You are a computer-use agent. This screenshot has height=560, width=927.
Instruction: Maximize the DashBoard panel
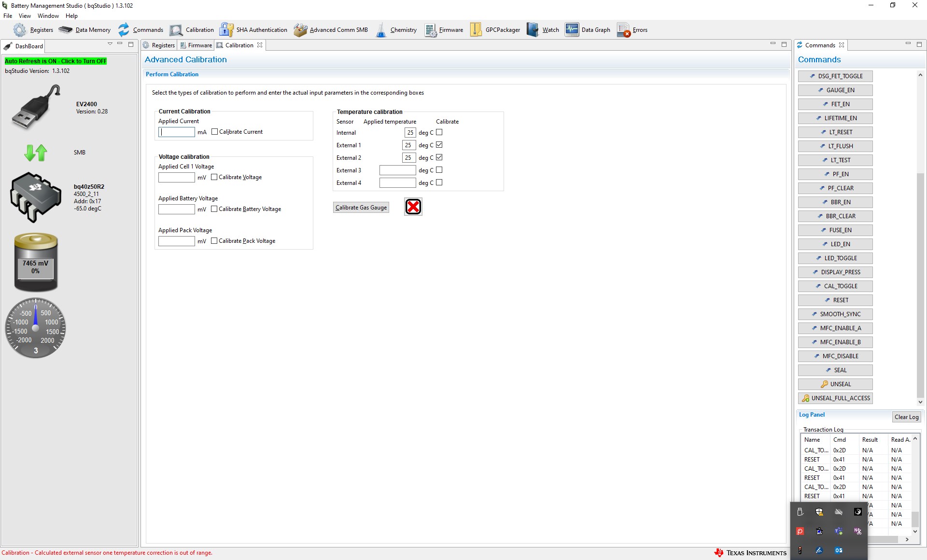pos(131,44)
